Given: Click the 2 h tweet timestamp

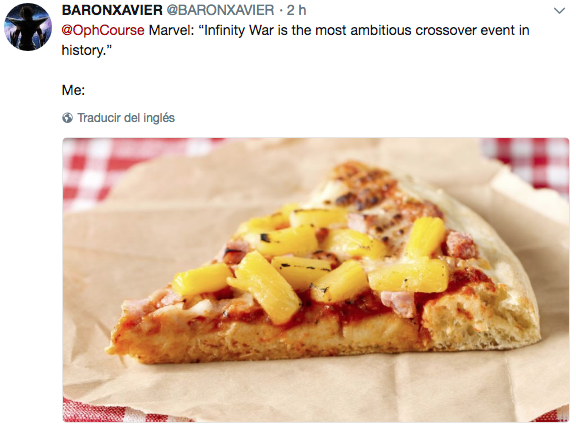Looking at the screenshot, I should 296,10.
